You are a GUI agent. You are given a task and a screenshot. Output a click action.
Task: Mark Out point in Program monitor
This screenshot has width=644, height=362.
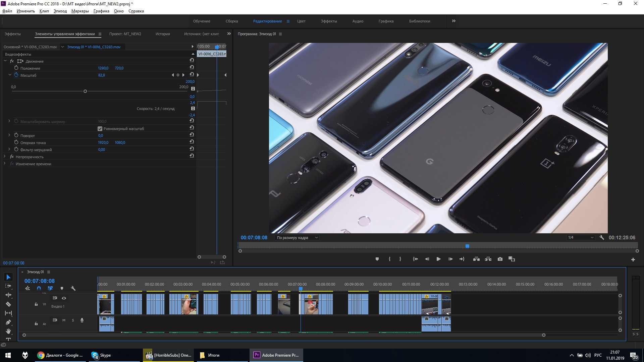(x=400, y=259)
